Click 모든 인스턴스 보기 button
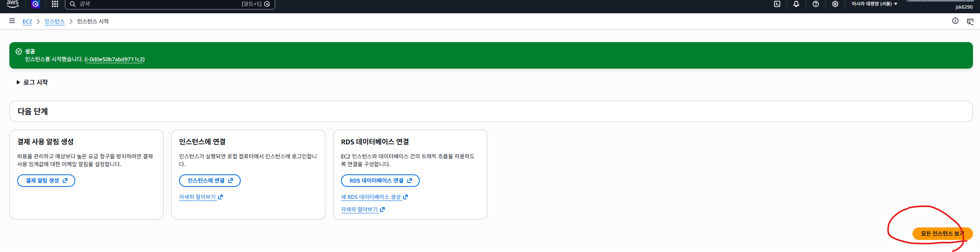Screen dimensions: 980x252 [x=942, y=234]
